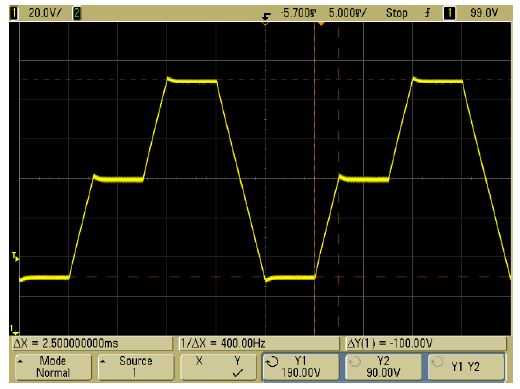
Task: Select the combined Y1 Y2 softkey
Action: [x=466, y=367]
